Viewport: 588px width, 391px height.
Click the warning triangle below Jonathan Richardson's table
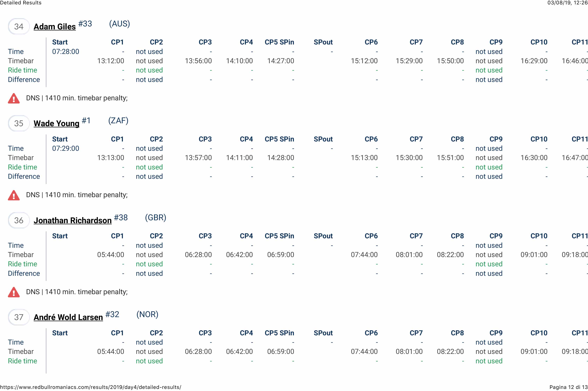pyautogui.click(x=14, y=292)
